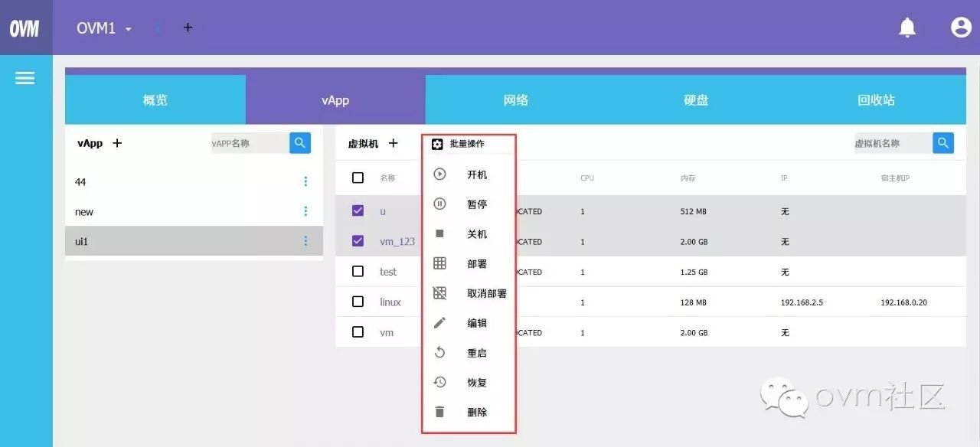Screen dimensions: 980x447
Task: Open the VM link named u
Action: (383, 211)
